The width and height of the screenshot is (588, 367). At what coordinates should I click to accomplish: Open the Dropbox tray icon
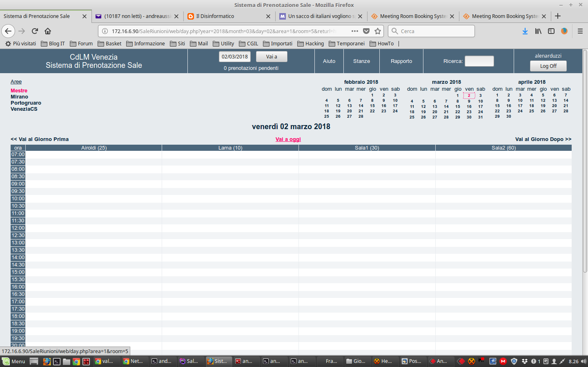click(524, 361)
